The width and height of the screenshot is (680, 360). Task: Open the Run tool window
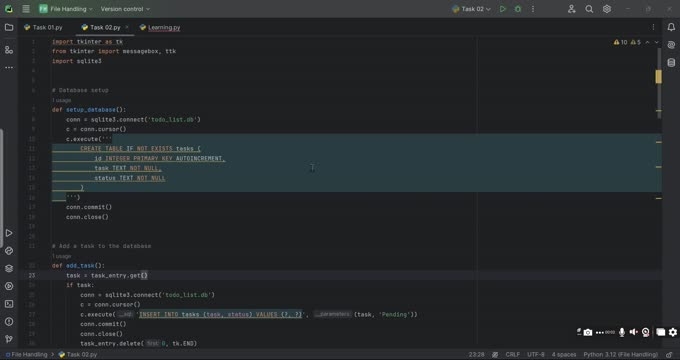point(9,233)
